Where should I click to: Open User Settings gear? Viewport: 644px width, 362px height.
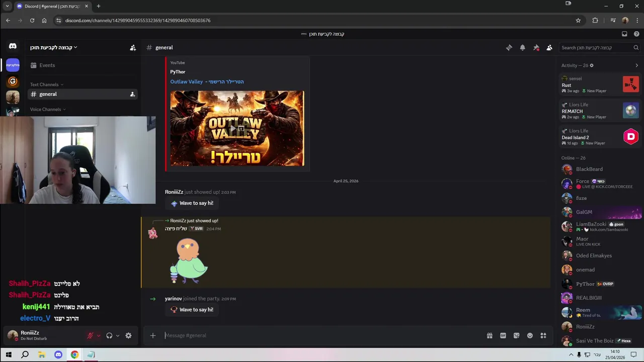click(x=128, y=335)
